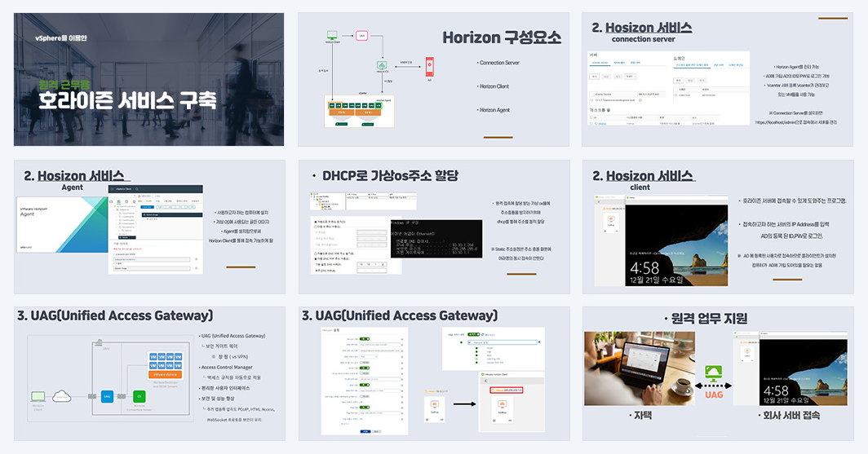The width and height of the screenshot is (868, 454).
Task: Click the blue save button on the UAG settings form
Action: [x=365, y=431]
